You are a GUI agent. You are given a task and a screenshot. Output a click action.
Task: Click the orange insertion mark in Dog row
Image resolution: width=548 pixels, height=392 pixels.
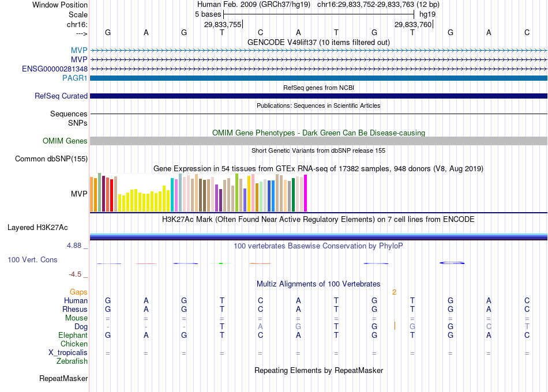pos(395,326)
